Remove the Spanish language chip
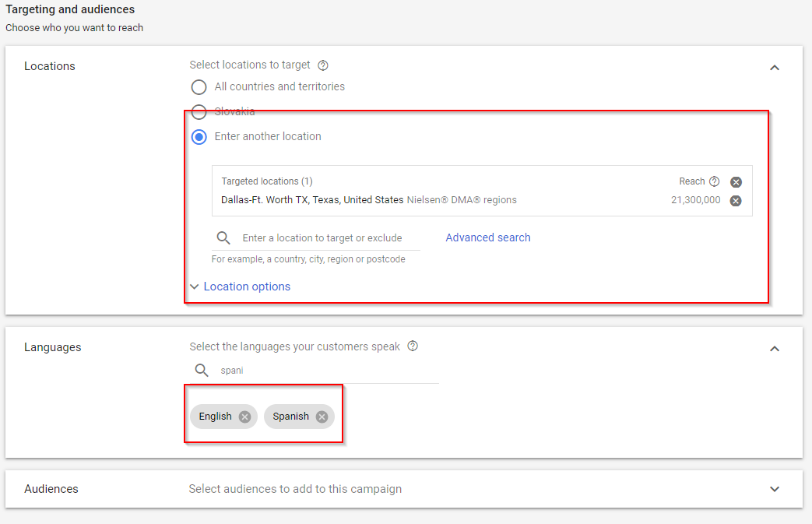The image size is (812, 524). 322,417
